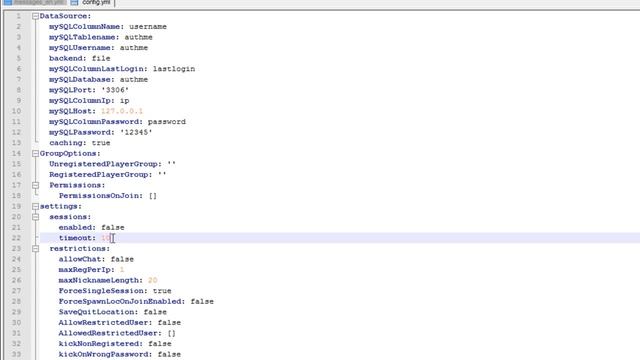Click the value 'lastlogin'
Viewport: 640px width, 360px height.
pyautogui.click(x=174, y=69)
